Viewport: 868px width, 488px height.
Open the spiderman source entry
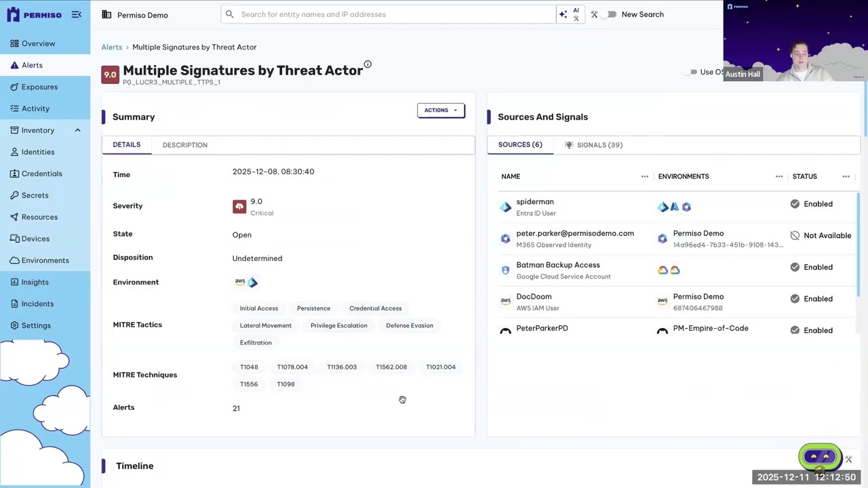535,202
